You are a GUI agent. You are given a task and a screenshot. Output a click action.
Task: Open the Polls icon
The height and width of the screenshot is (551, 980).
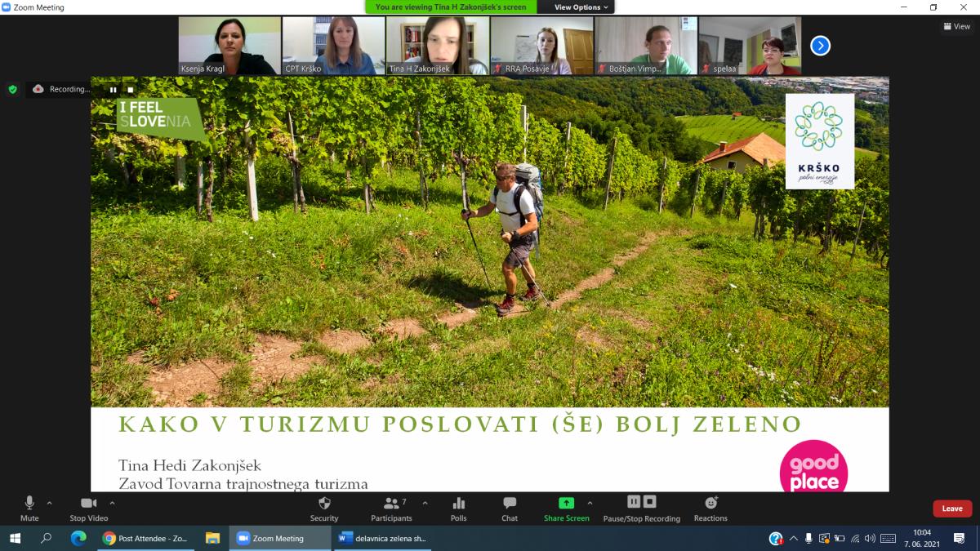pyautogui.click(x=458, y=504)
